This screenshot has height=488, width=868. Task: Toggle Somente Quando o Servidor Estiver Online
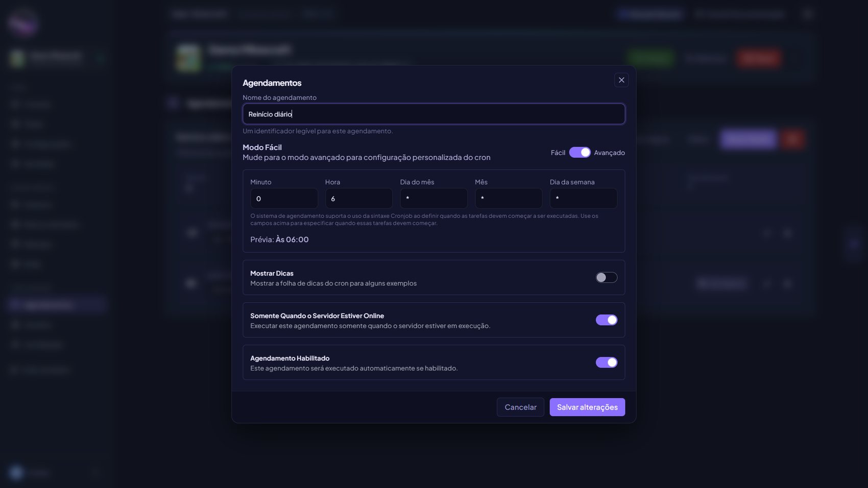click(607, 320)
